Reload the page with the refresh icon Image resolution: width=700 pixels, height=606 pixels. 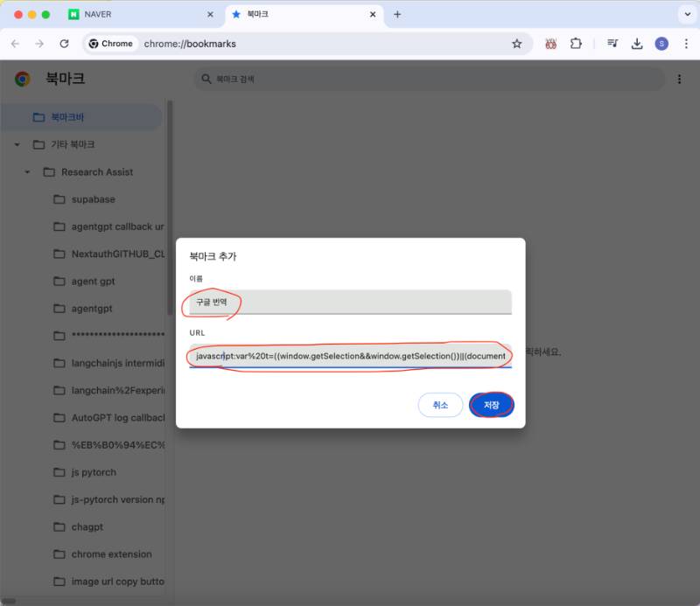[x=64, y=44]
